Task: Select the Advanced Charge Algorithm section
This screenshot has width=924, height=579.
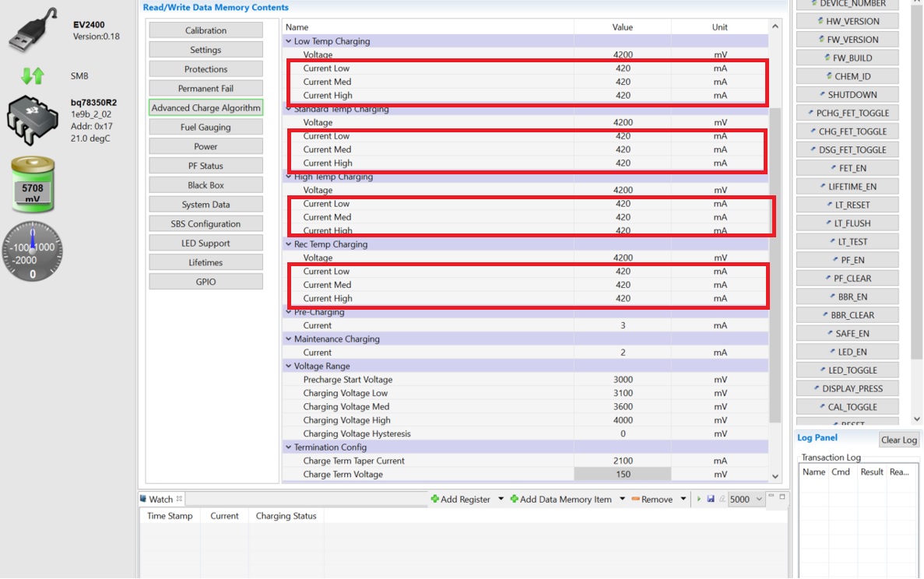Action: point(206,108)
